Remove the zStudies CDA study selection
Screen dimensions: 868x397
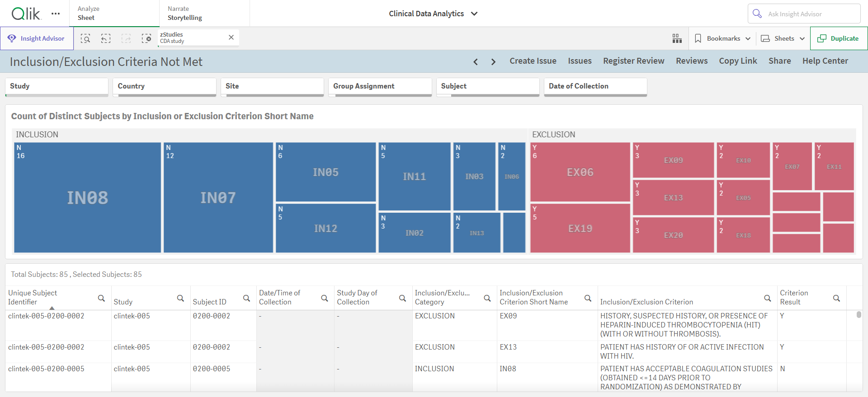click(231, 37)
